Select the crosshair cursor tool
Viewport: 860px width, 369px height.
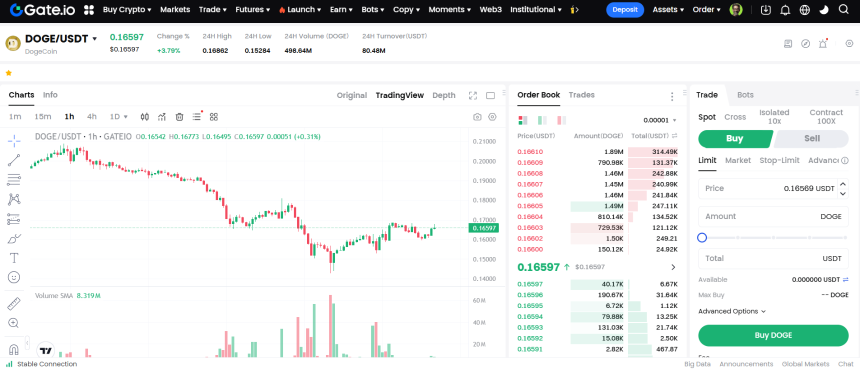click(x=14, y=140)
